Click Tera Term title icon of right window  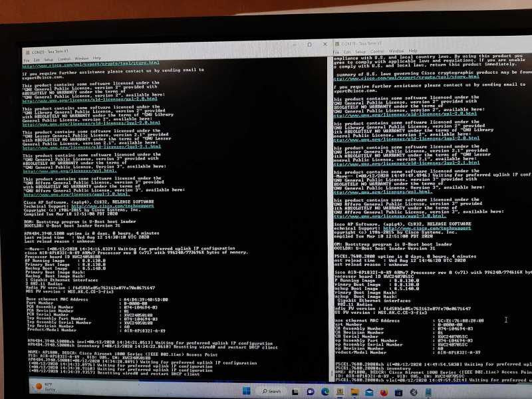tap(337, 44)
